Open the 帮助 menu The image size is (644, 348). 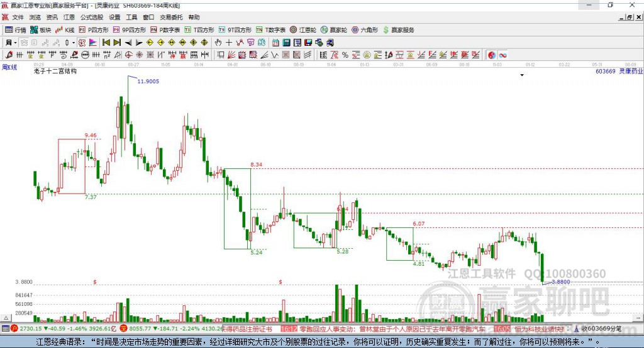coord(194,17)
